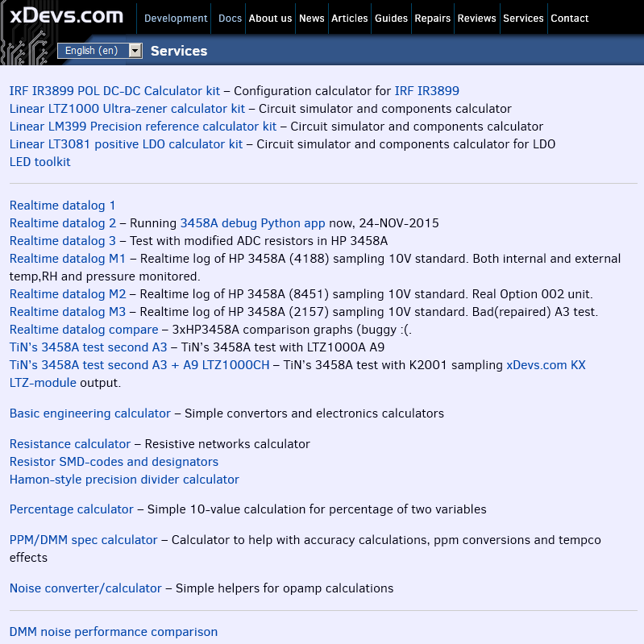Open Hamon-style precision divider calculator
Image resolution: width=644 pixels, height=644 pixels.
click(x=124, y=480)
